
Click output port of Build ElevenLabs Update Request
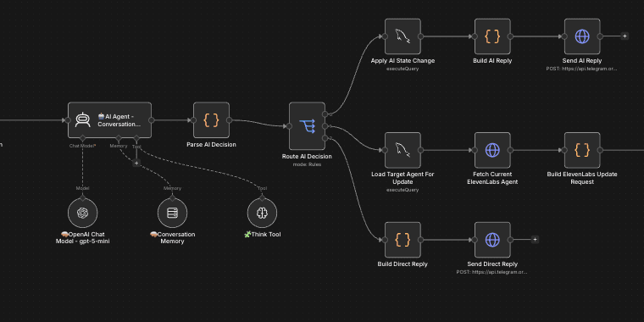(600, 150)
